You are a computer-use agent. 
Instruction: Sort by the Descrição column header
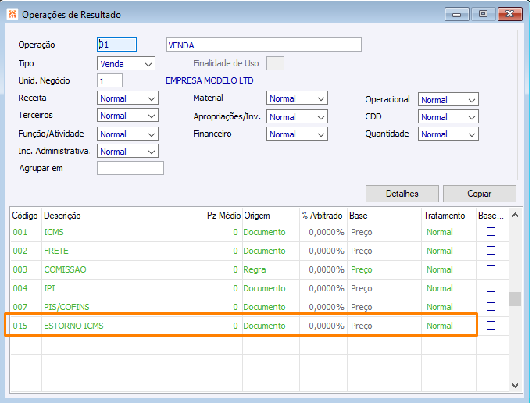[62, 216]
